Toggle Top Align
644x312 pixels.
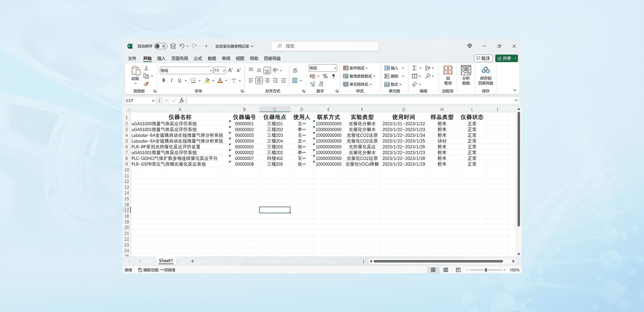[x=251, y=70]
